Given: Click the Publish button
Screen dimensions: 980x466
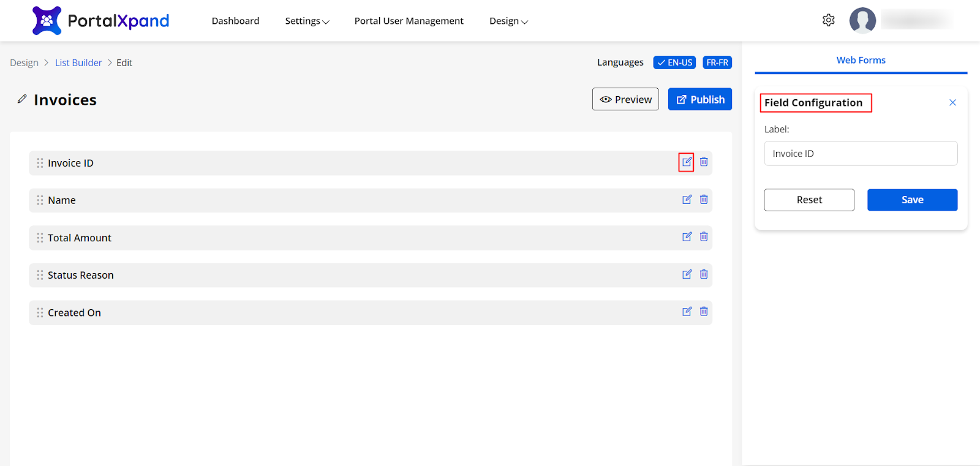Looking at the screenshot, I should [x=699, y=99].
